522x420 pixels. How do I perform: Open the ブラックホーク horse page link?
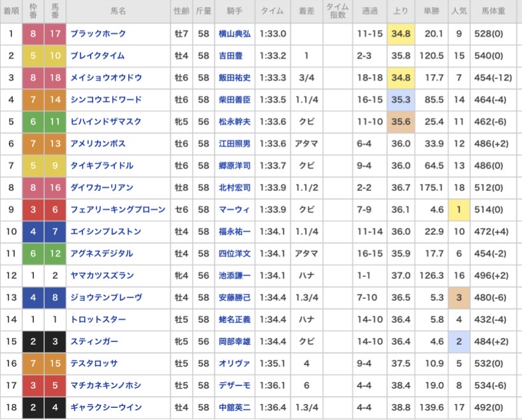98,34
